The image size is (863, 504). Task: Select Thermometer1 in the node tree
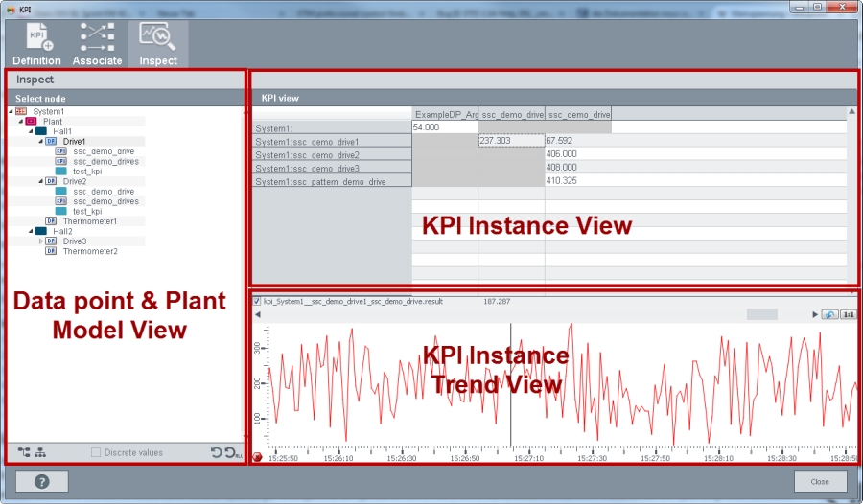(x=89, y=221)
